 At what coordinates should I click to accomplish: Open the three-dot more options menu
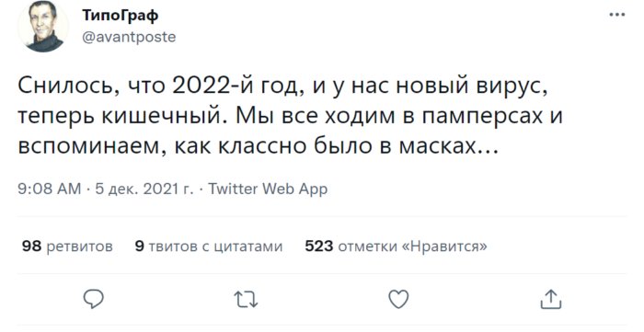(x=617, y=15)
